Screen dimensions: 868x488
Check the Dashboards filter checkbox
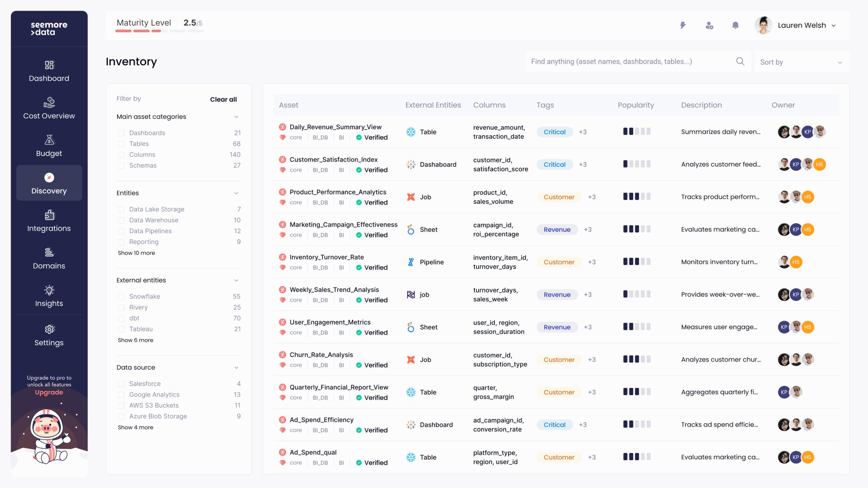point(121,133)
